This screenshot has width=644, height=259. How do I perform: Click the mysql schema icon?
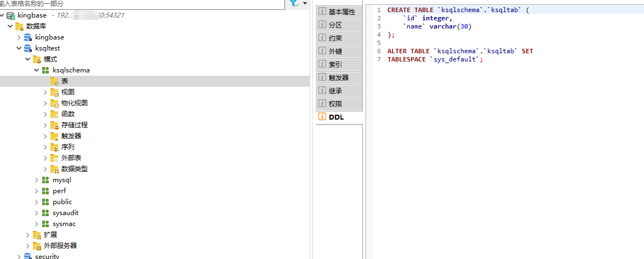click(45, 180)
